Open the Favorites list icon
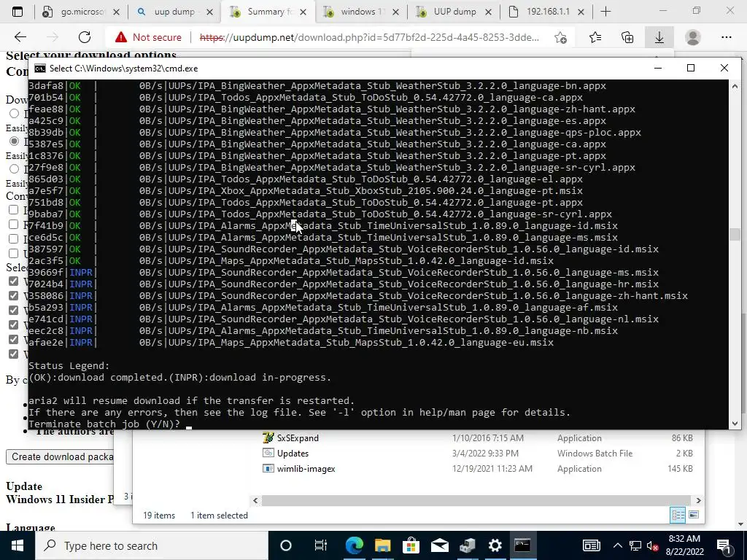747x560 pixels. pyautogui.click(x=595, y=37)
